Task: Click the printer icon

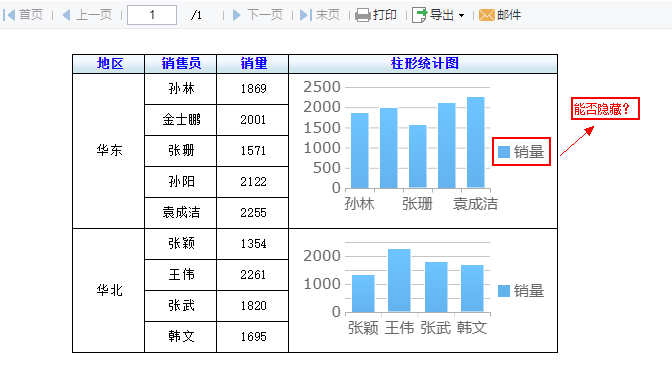Action: [363, 15]
